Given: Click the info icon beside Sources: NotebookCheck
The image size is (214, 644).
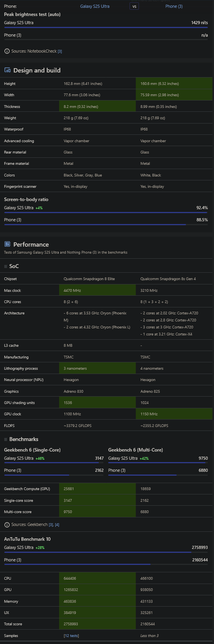Looking at the screenshot, I should 7,51.
